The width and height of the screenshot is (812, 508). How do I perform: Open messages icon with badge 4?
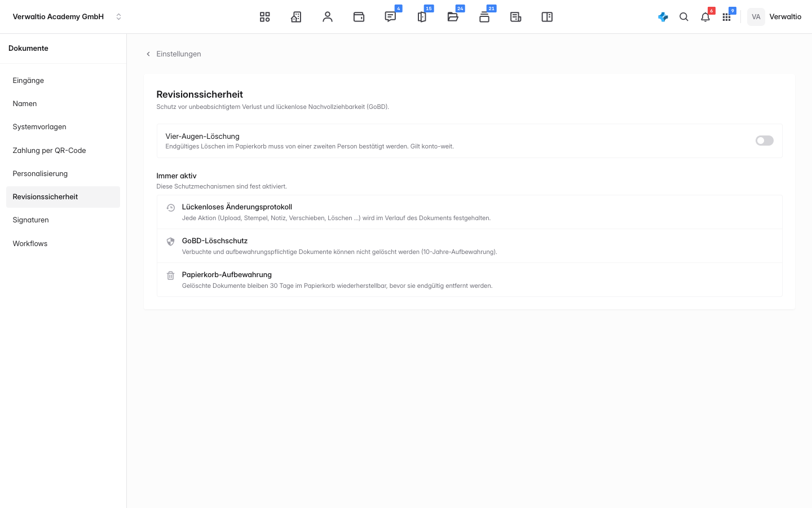(390, 17)
